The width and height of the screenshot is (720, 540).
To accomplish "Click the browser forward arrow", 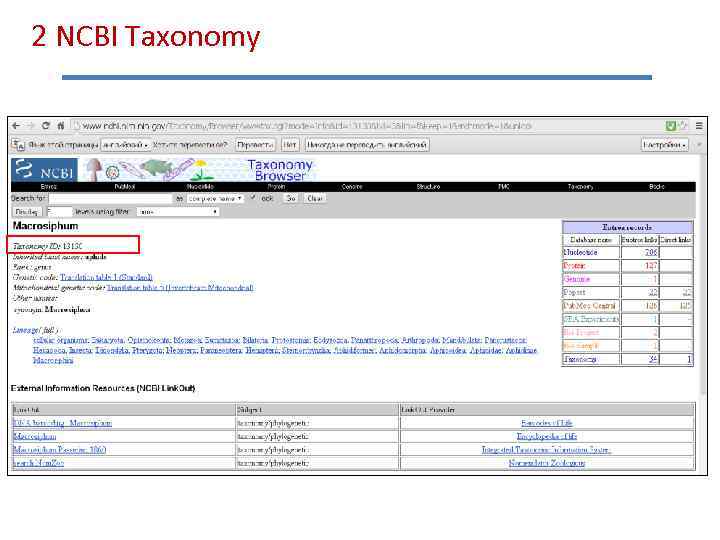I will [31, 125].
